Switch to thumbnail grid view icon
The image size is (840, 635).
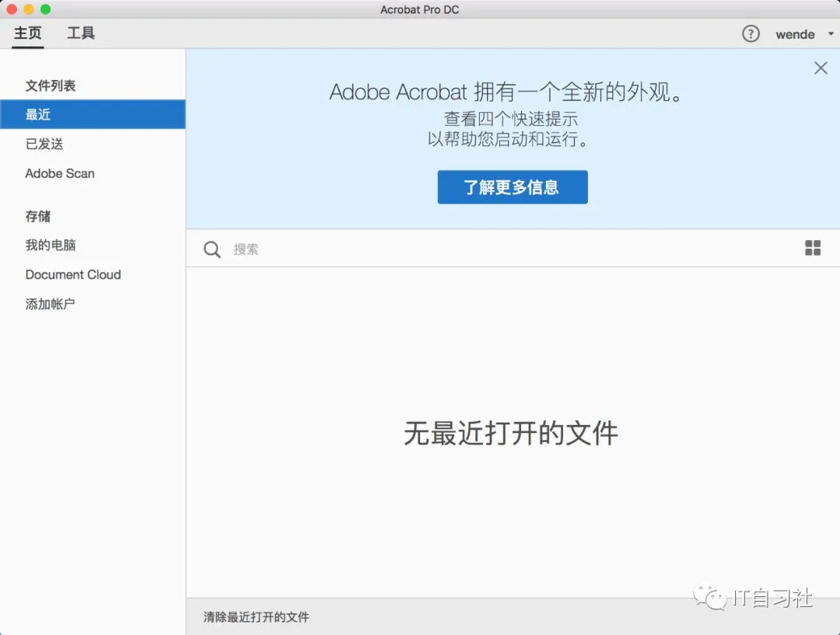813,248
